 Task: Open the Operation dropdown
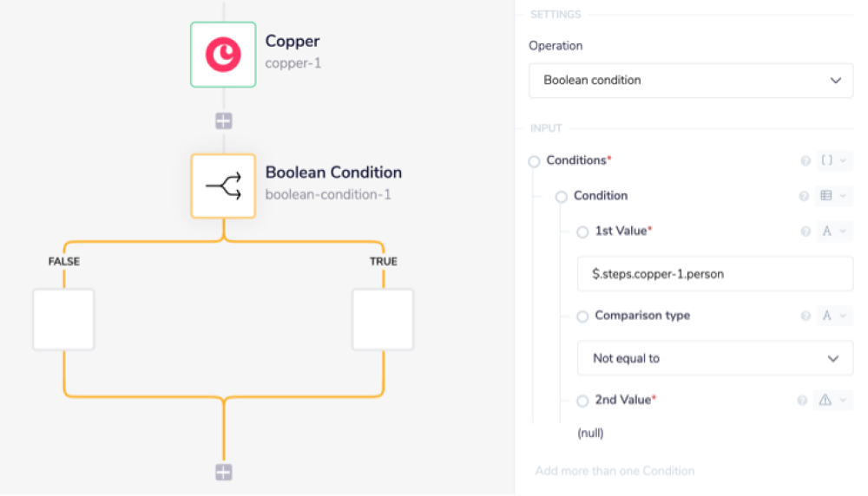tap(690, 81)
